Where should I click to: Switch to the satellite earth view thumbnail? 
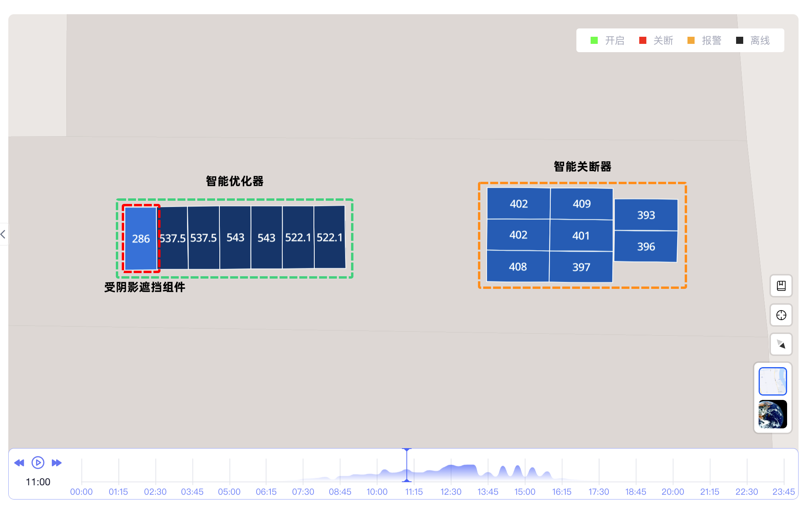click(772, 414)
